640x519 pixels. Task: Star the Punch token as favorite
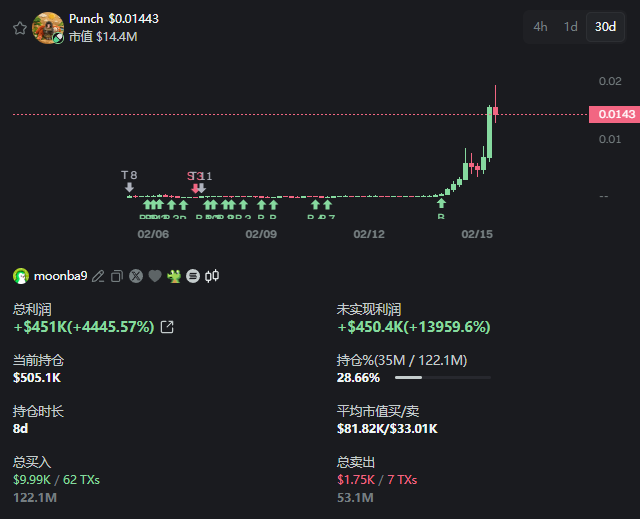[20, 28]
